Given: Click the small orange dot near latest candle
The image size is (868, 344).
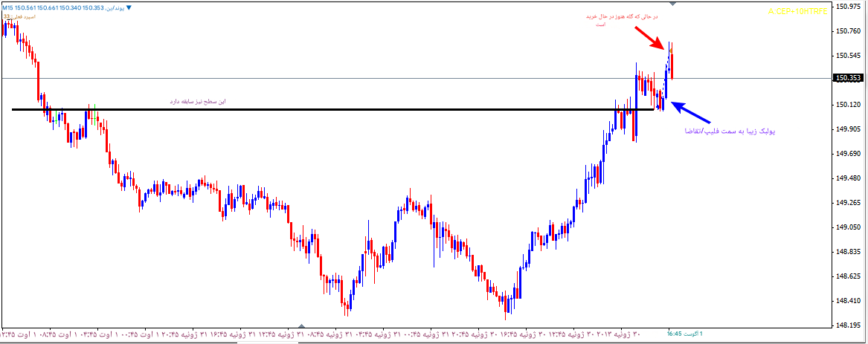Looking at the screenshot, I should coord(670,51).
